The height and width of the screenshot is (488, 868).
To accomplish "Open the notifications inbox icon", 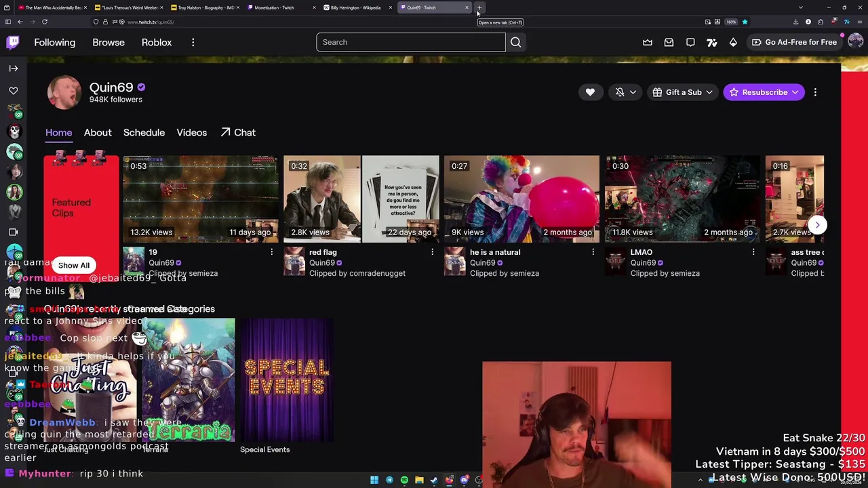I will (x=669, y=42).
